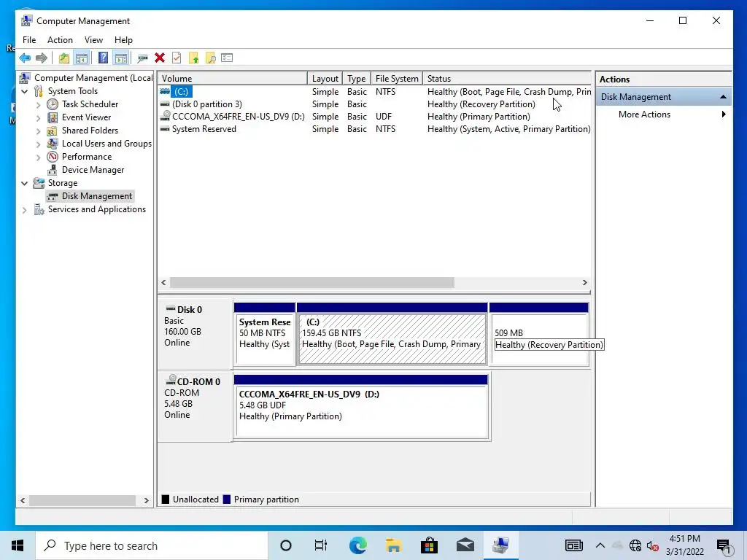Select the Storage tree node
Viewport: 747px width, 560px height.
point(63,183)
